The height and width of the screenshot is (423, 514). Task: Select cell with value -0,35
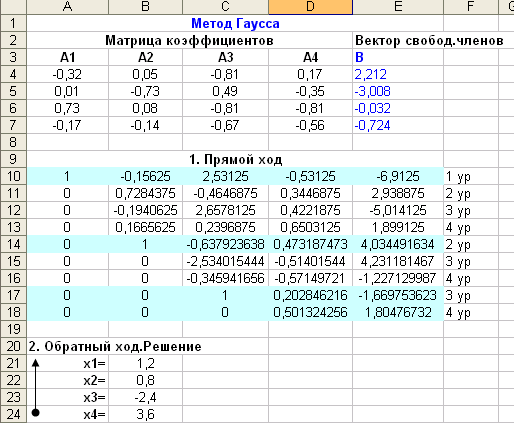[x=310, y=91]
